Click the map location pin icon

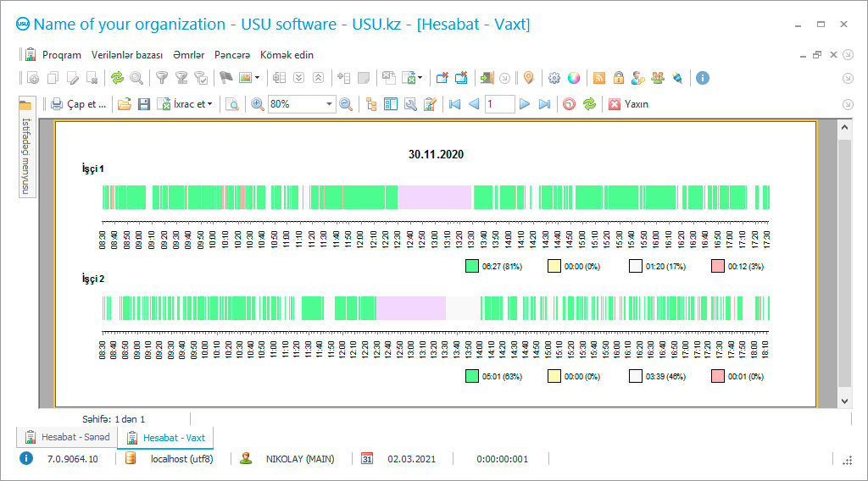[x=528, y=78]
